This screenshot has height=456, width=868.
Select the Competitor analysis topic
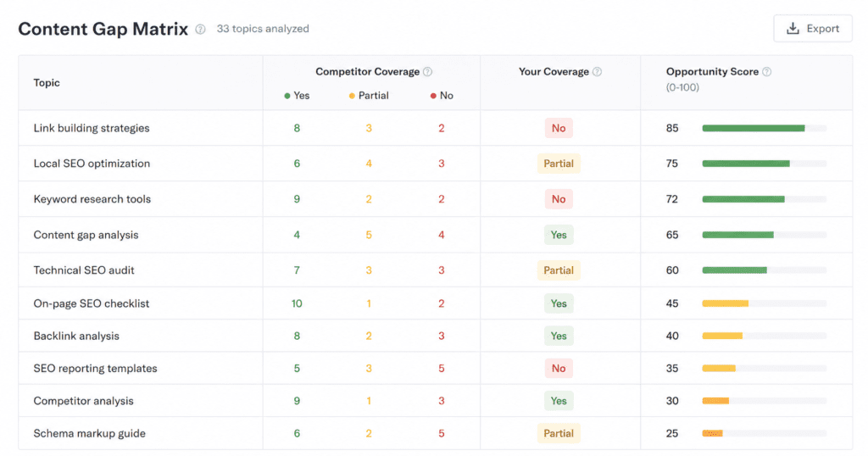(84, 401)
